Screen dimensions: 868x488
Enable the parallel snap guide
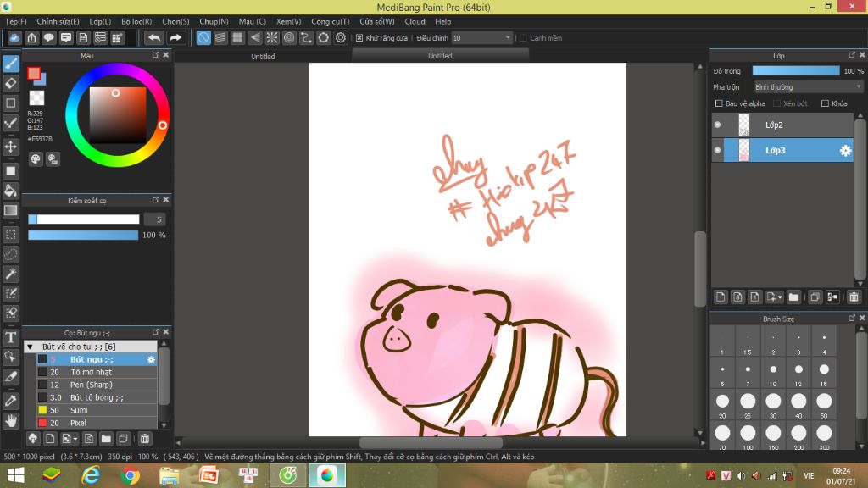[220, 37]
